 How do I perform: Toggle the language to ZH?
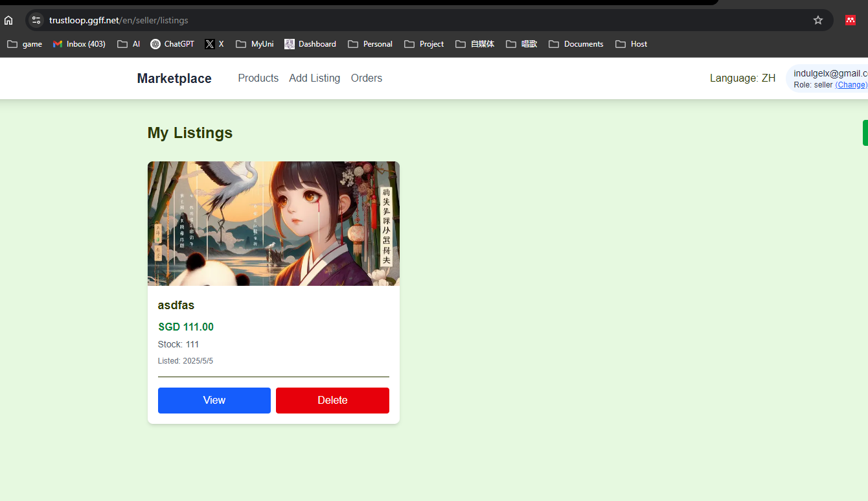tap(742, 78)
